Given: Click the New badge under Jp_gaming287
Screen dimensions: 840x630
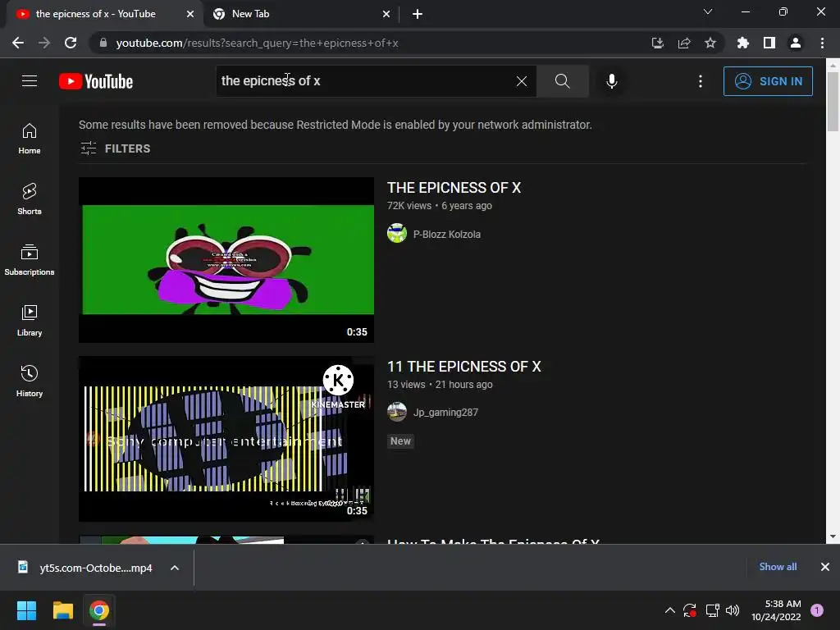Looking at the screenshot, I should (400, 441).
